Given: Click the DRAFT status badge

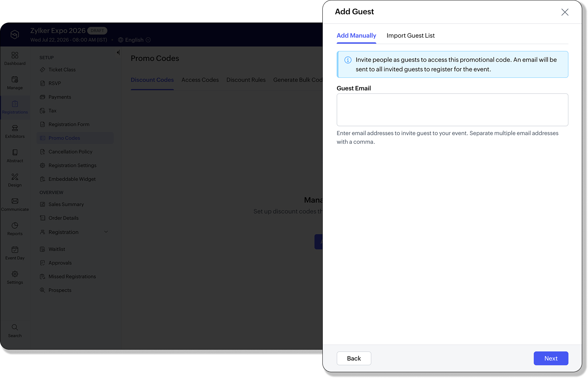Looking at the screenshot, I should coord(97,31).
